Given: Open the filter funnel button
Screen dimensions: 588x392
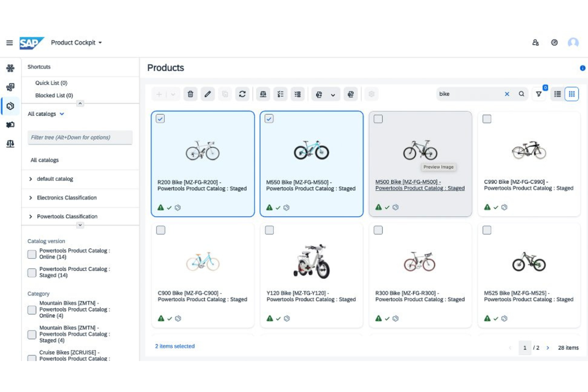Looking at the screenshot, I should click(x=539, y=94).
